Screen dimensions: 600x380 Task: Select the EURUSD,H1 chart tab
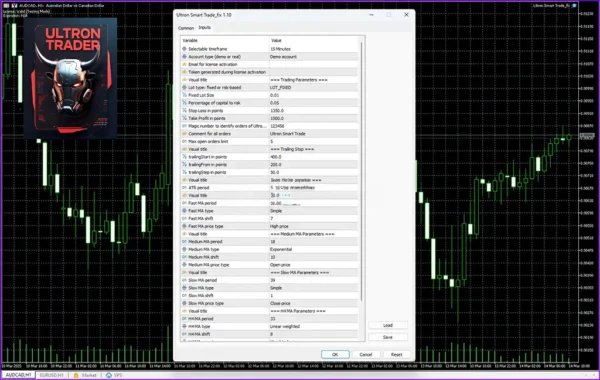pyautogui.click(x=52, y=375)
